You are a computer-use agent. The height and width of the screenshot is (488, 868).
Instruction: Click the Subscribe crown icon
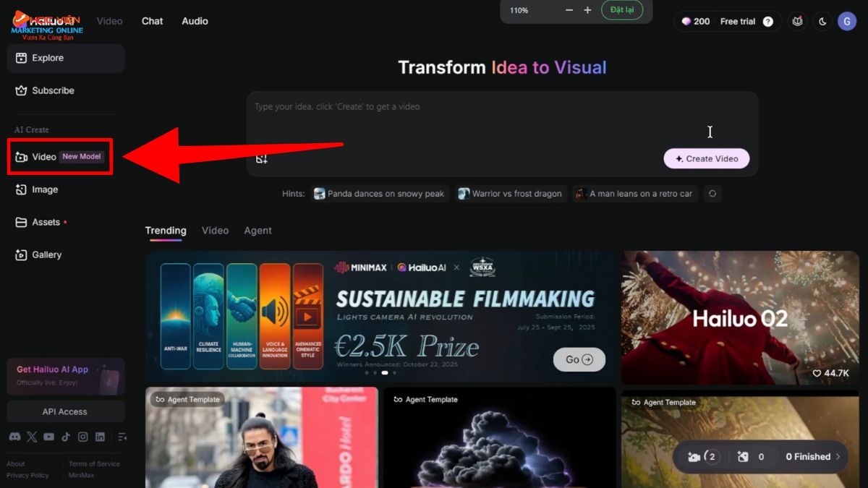(21, 90)
